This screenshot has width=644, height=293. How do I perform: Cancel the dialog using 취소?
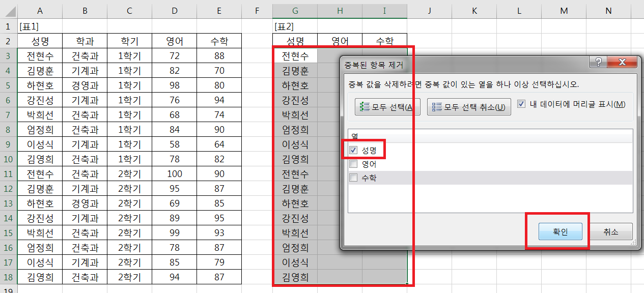[610, 232]
